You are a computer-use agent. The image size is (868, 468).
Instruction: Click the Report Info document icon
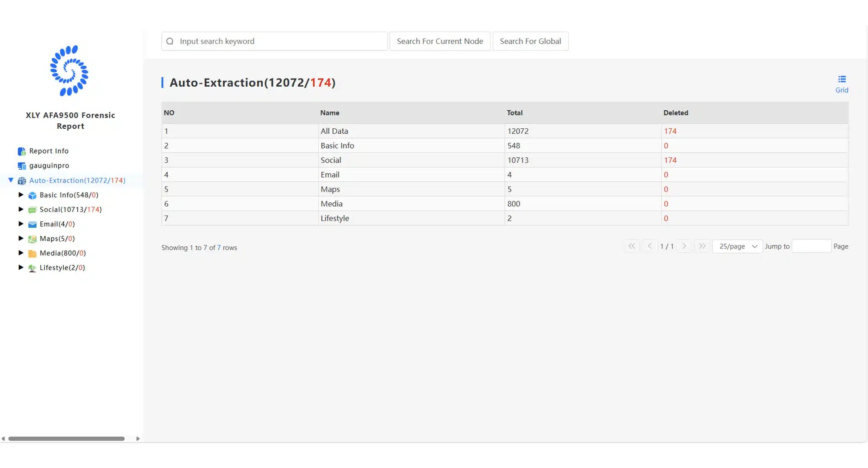[x=22, y=151]
